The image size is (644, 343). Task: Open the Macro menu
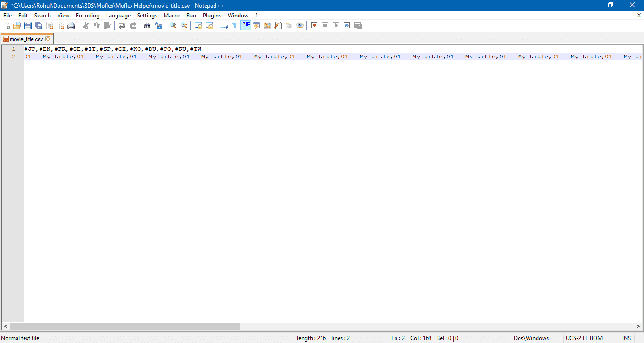tap(172, 16)
